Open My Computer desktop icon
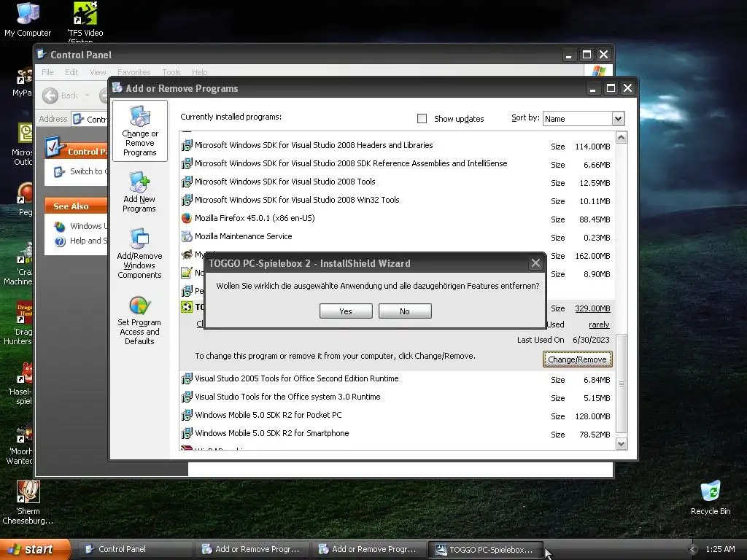747x560 pixels. pyautogui.click(x=28, y=20)
